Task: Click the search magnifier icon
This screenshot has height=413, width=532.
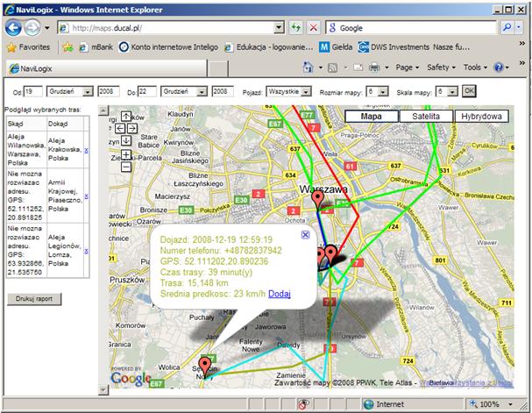Action: click(x=507, y=28)
